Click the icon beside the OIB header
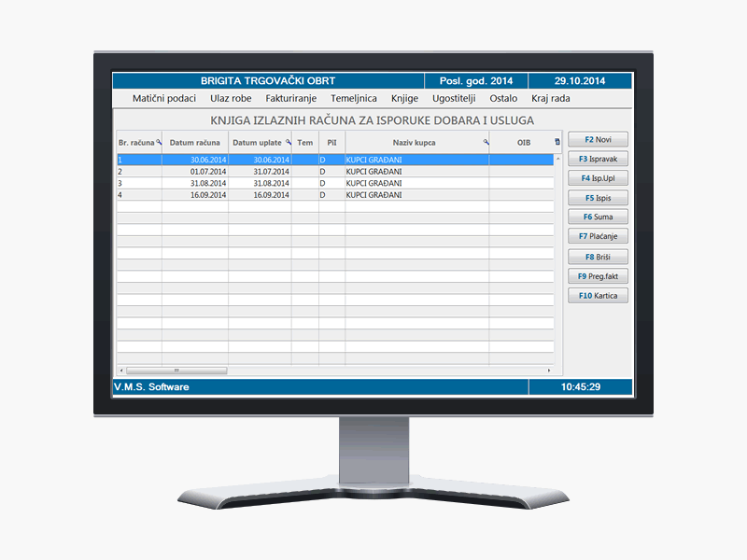 click(x=558, y=142)
